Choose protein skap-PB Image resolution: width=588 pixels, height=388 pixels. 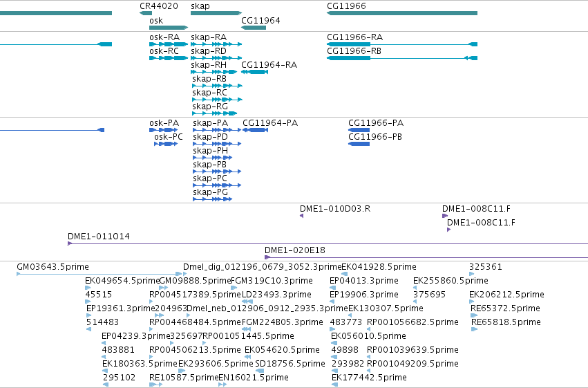(209, 165)
